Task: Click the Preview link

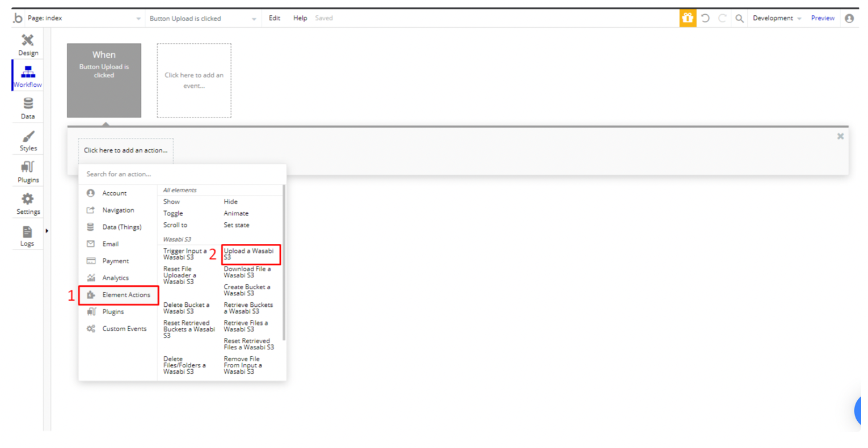Action: coord(823,18)
